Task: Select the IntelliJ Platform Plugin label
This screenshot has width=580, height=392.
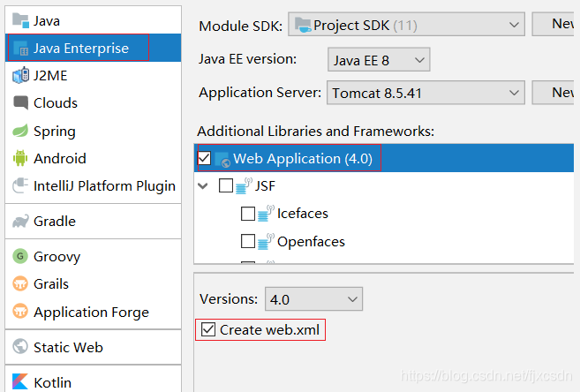Action: pyautogui.click(x=104, y=186)
